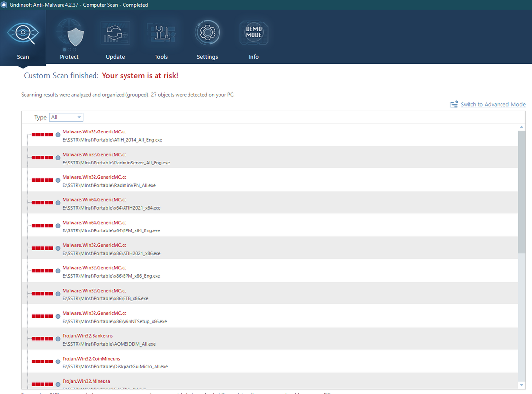Screen dimensions: 532x394
Task: Click the results list scrollbar thumb
Action: tap(522, 192)
